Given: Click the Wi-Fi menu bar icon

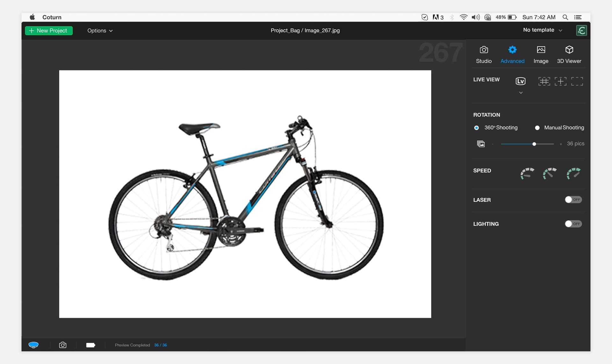Looking at the screenshot, I should [463, 17].
